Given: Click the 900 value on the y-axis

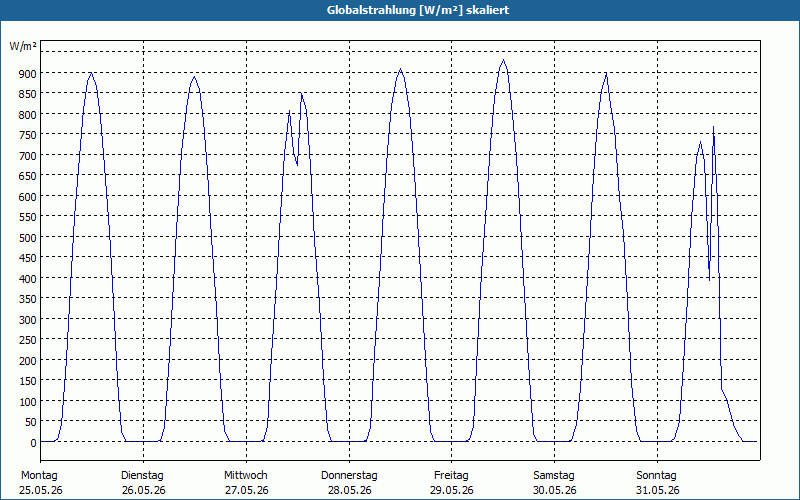Looking at the screenshot, I should pos(28,73).
